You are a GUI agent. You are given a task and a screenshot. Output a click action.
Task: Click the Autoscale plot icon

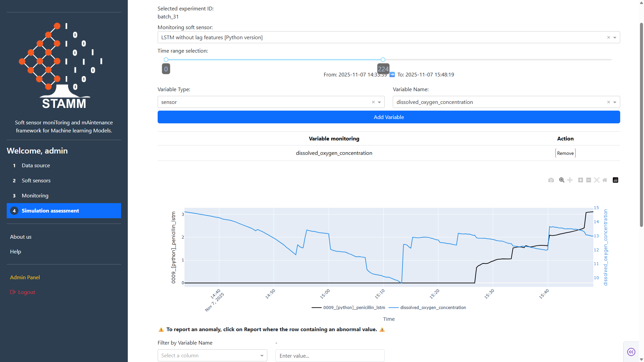tap(597, 180)
